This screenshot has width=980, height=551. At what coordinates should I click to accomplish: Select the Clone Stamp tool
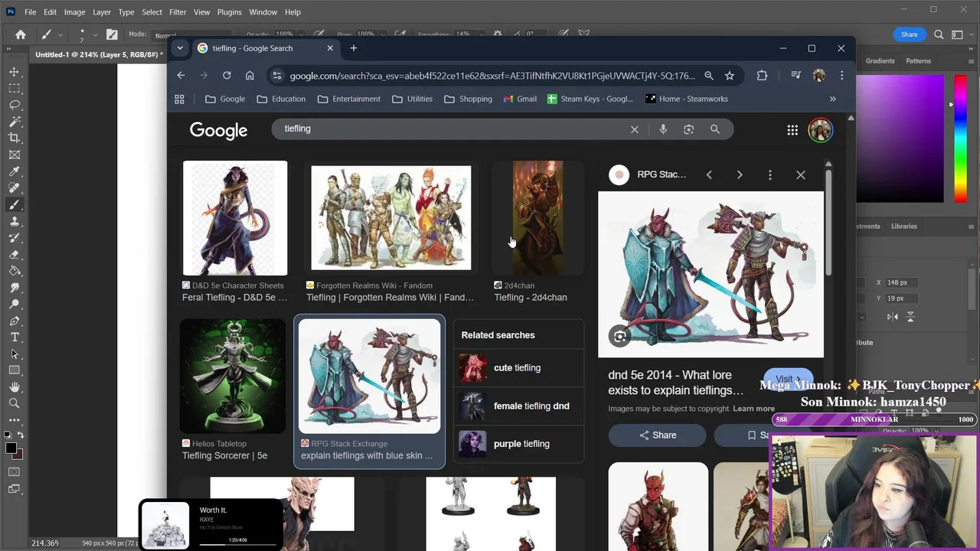pyautogui.click(x=15, y=221)
